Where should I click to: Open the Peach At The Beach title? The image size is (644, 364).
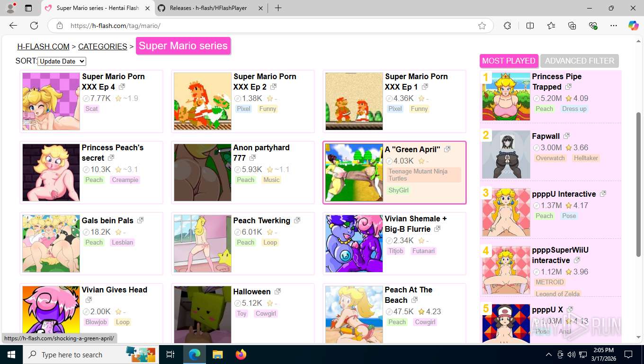coord(408,295)
